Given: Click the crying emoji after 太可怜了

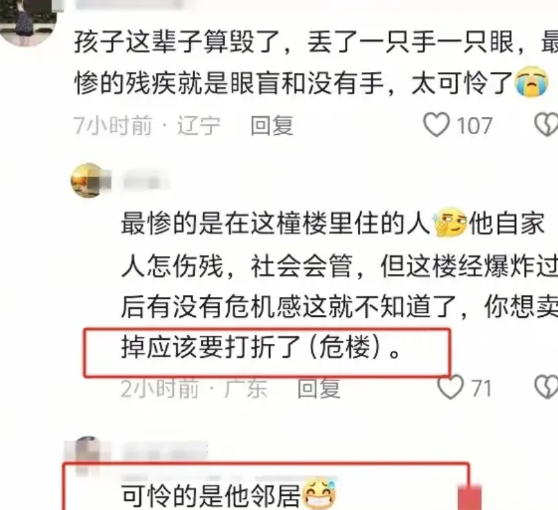Looking at the screenshot, I should pos(531,82).
